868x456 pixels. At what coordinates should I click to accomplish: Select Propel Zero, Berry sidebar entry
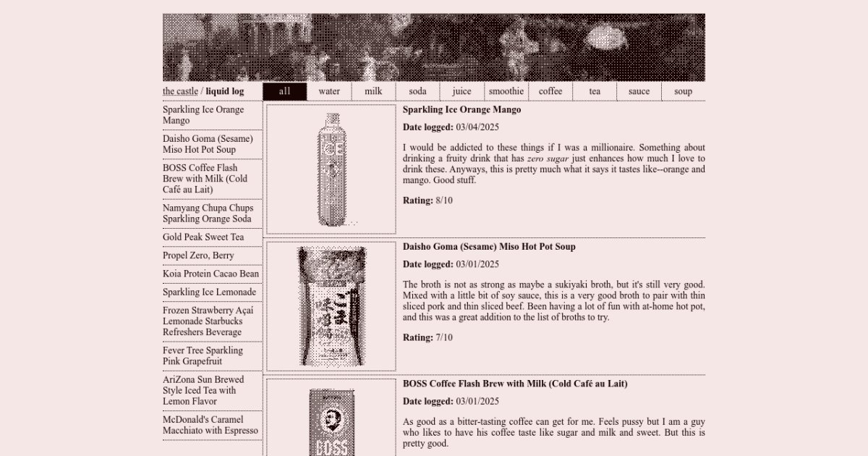[x=198, y=256]
